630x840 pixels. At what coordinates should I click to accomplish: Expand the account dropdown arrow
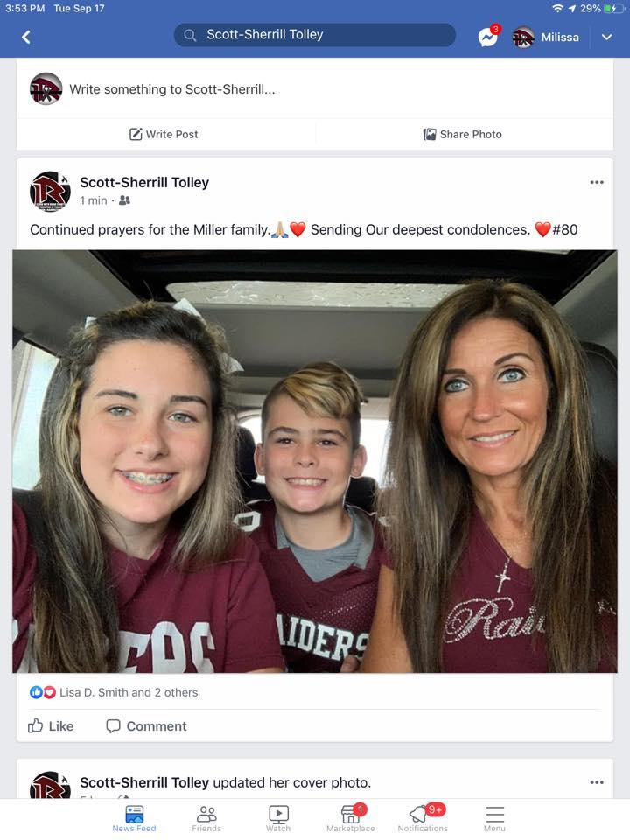[606, 37]
